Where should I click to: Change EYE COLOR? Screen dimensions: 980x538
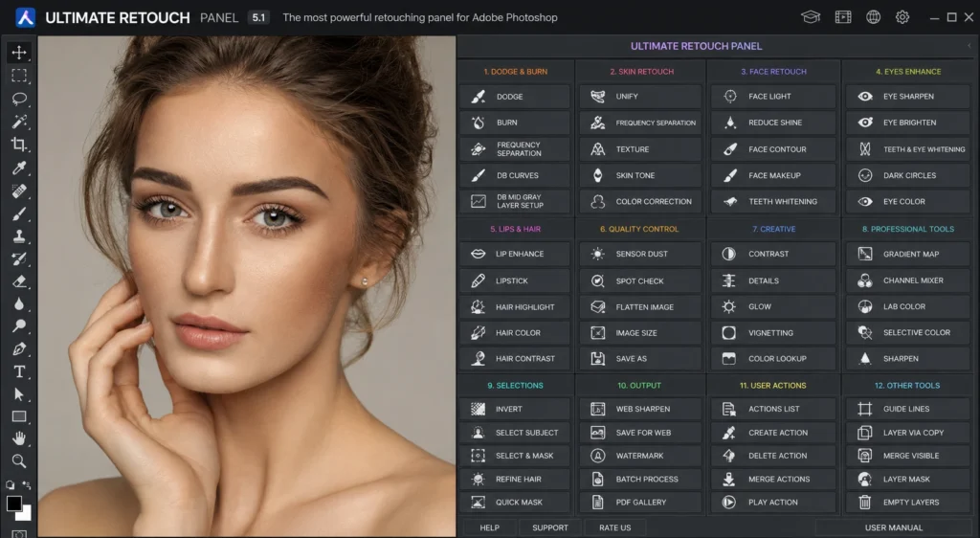pyautogui.click(x=908, y=201)
